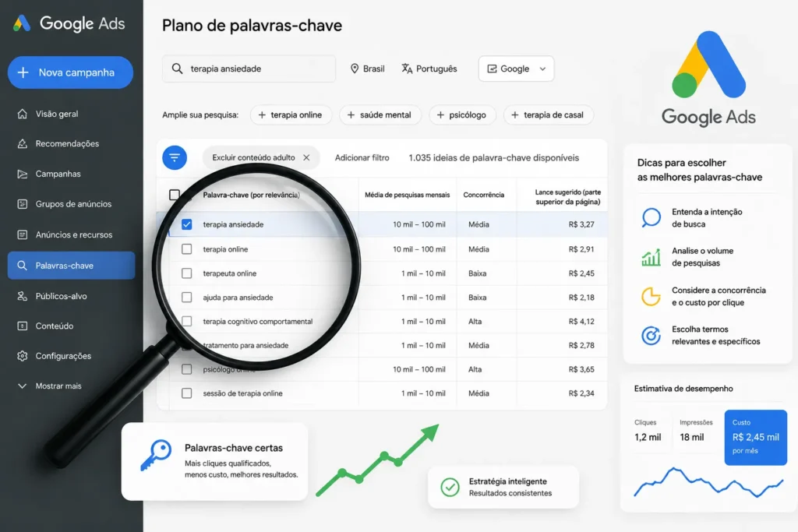This screenshot has height=532, width=798.
Task: Click the R$ 4,12 bid value
Action: (x=581, y=322)
